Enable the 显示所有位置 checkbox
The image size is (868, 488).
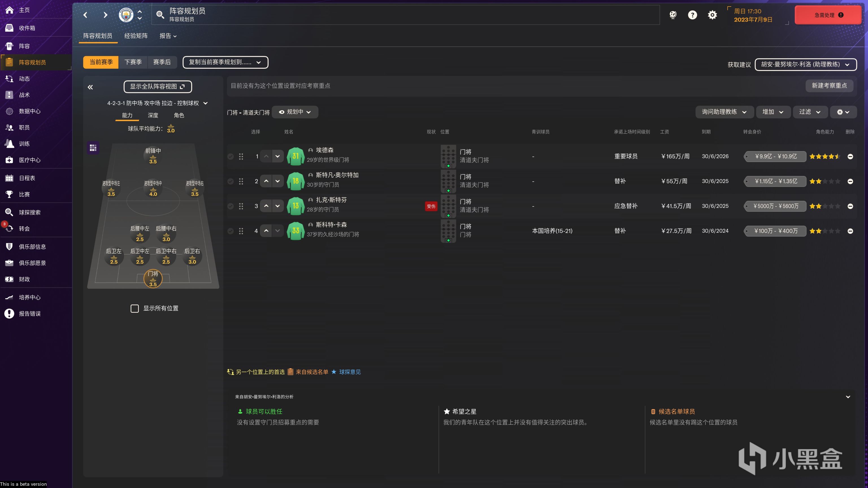[134, 308]
